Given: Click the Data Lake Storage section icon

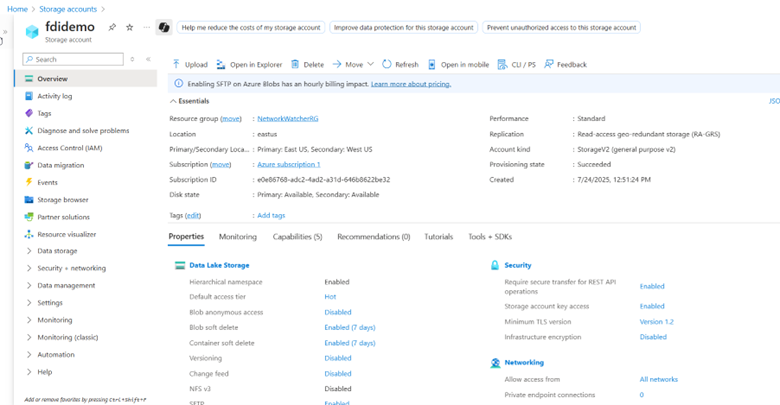Looking at the screenshot, I should [180, 265].
